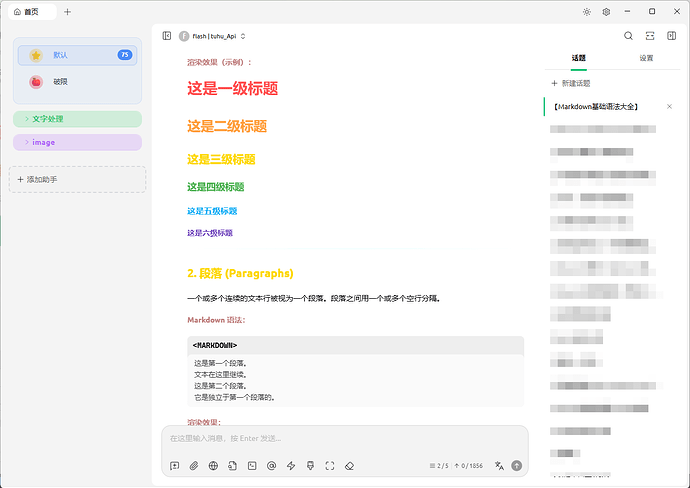Switch to the 设置 tab
Viewport: 690px width, 488px height.
pos(646,58)
